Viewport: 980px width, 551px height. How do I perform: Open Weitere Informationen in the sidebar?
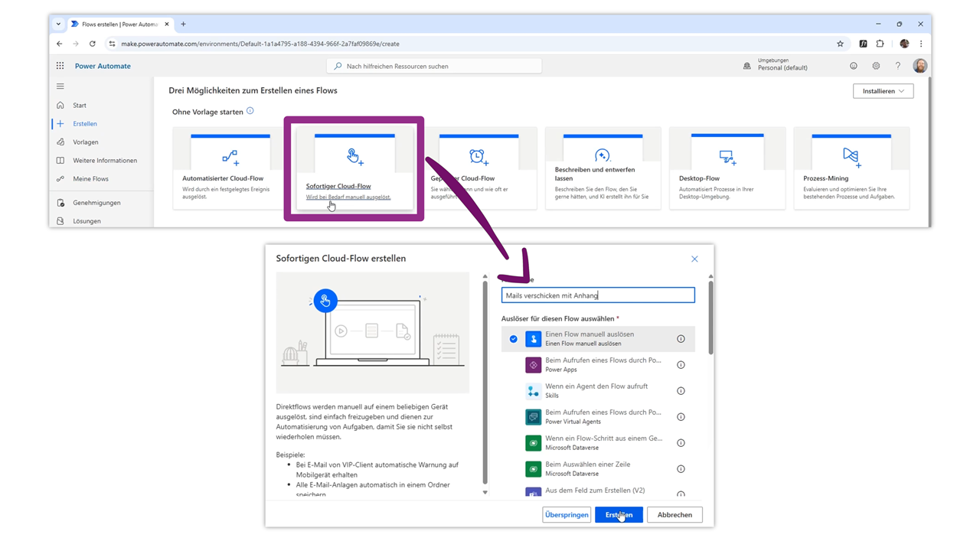click(x=105, y=160)
